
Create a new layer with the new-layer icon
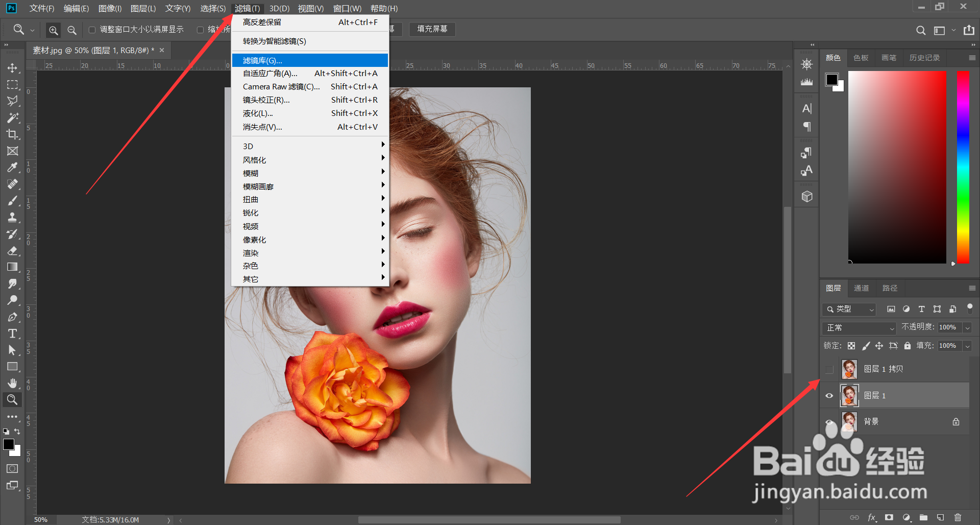[941, 517]
